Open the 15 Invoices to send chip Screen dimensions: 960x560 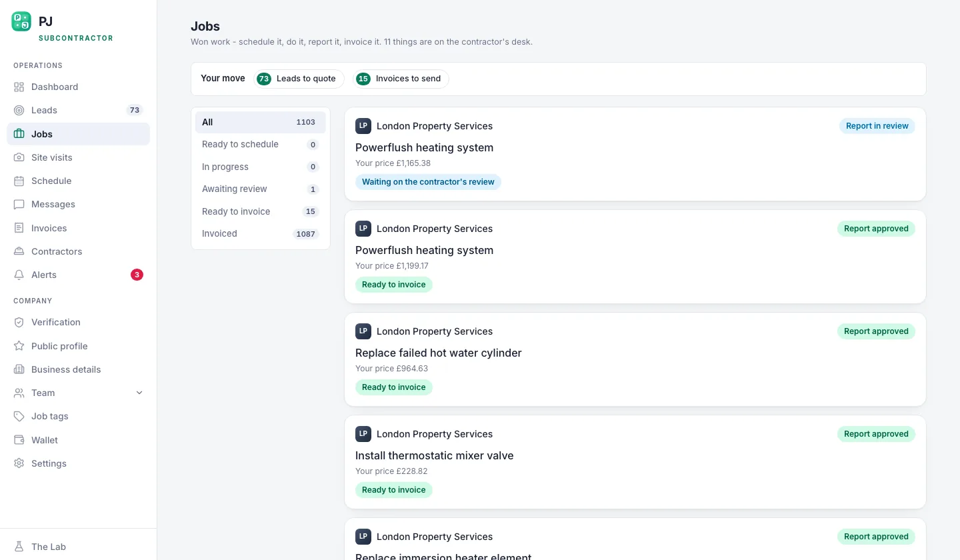[x=401, y=79]
